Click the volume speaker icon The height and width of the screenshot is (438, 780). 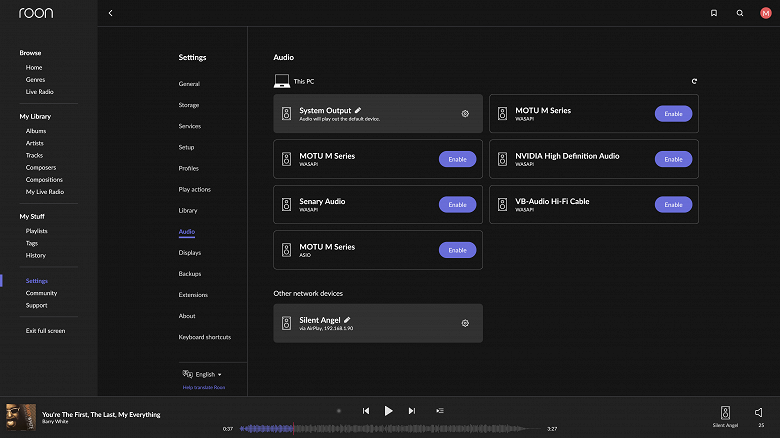pos(759,412)
